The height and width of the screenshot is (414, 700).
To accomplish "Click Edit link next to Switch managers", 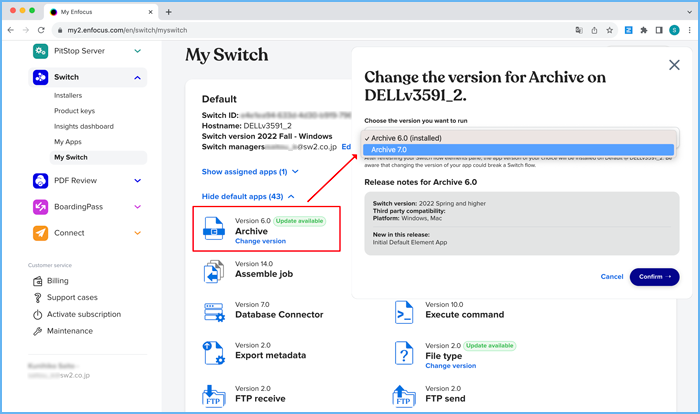I will [346, 146].
